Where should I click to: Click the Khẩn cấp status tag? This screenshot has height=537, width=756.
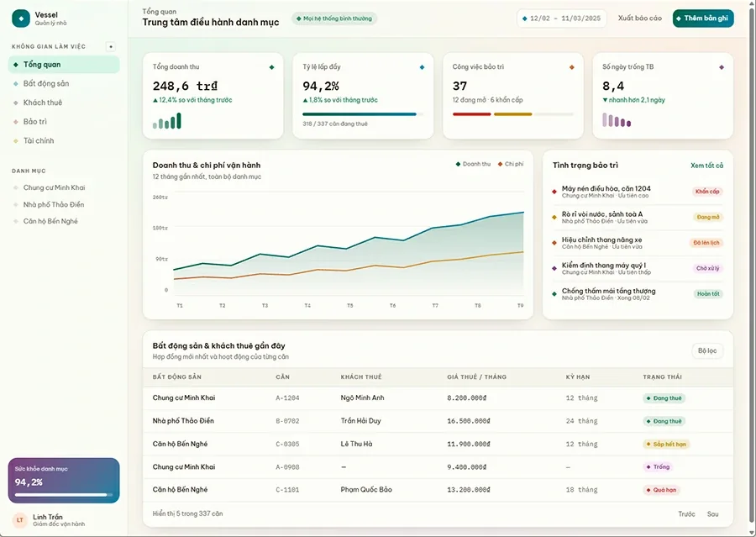point(707,192)
